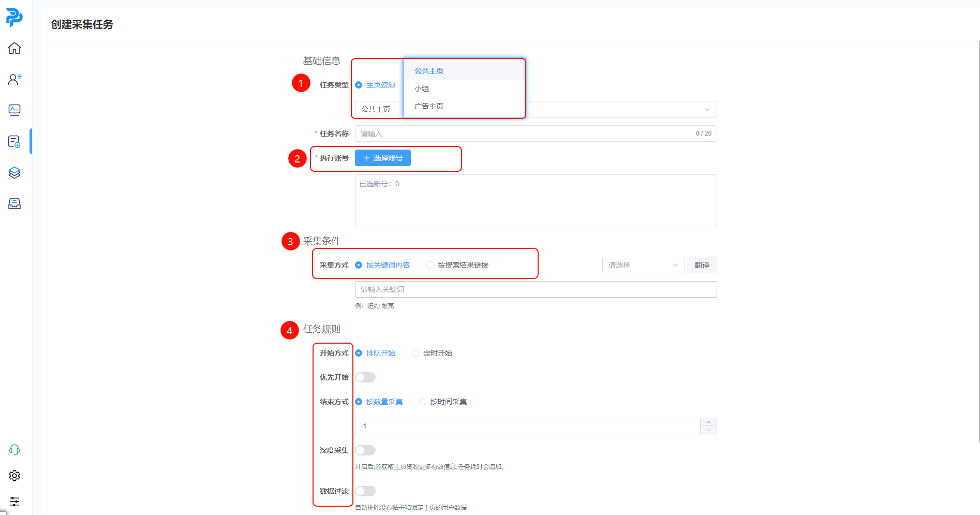Screen dimensions: 980x515
Task: Toggle the 优先开始 switch
Action: click(x=365, y=377)
